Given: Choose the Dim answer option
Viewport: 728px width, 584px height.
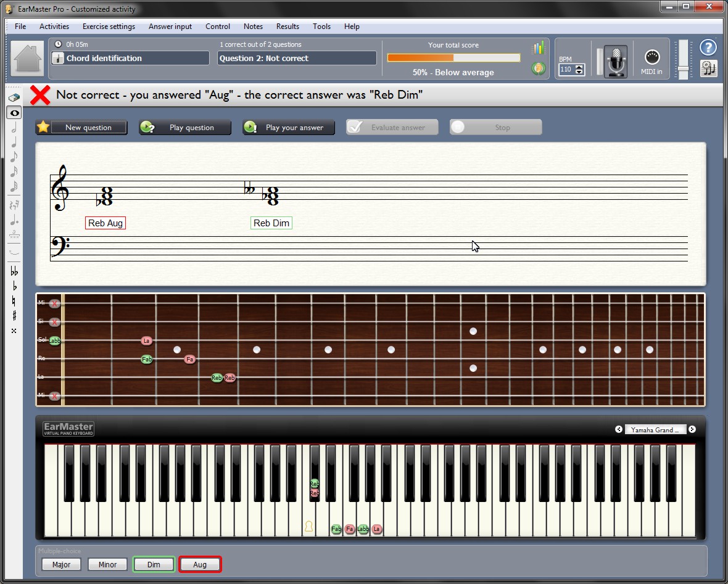Looking at the screenshot, I should coord(154,564).
